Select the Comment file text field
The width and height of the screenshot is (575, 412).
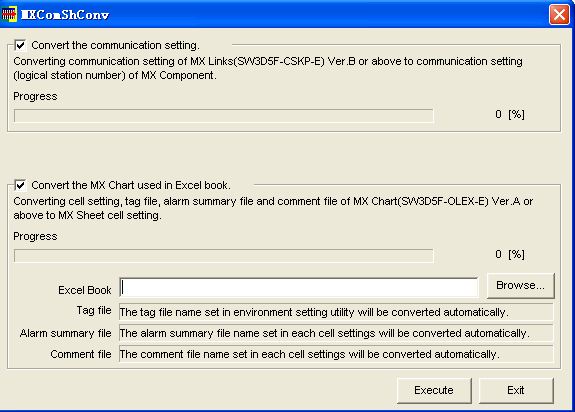(x=336, y=354)
